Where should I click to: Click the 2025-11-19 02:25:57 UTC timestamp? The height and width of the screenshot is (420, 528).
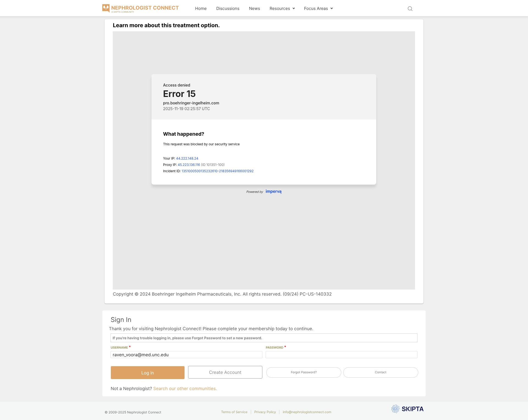point(186,109)
